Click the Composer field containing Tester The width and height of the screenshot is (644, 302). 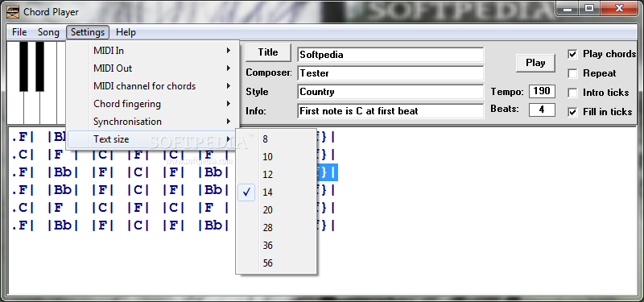tap(390, 73)
